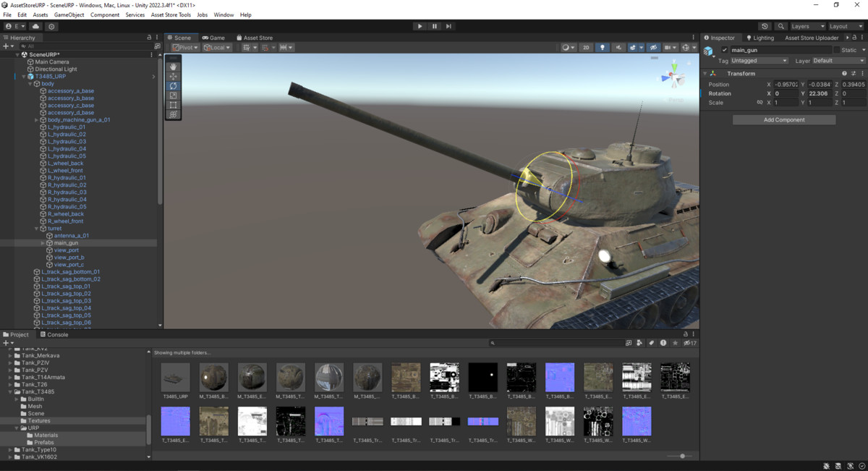Viewport: 868px width, 471px height.
Task: Toggle scene view audio
Action: coord(619,47)
